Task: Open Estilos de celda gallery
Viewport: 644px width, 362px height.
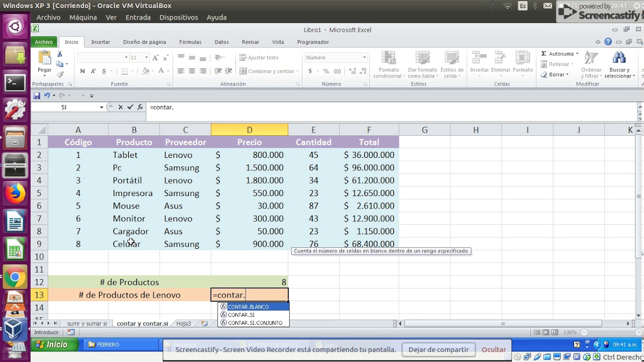Action: [452, 64]
